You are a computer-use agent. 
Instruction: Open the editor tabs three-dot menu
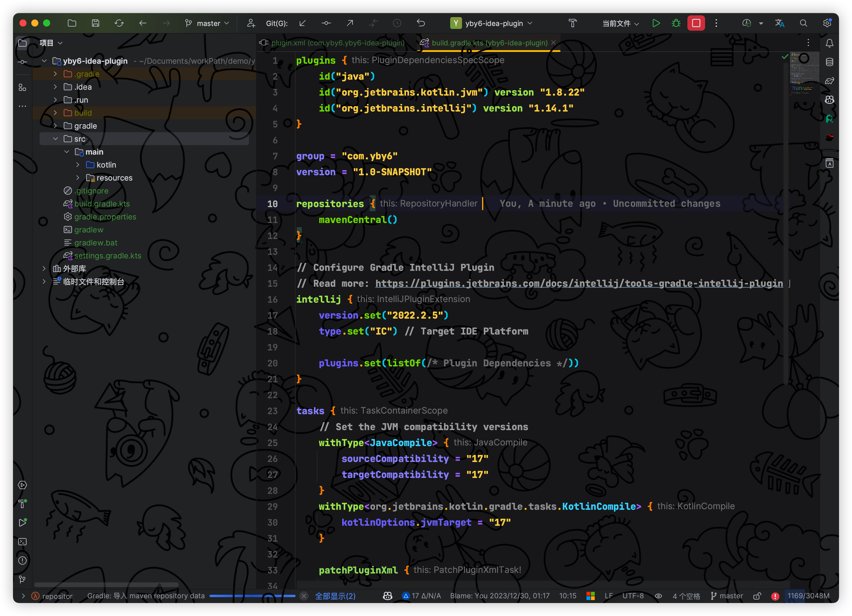click(x=808, y=43)
